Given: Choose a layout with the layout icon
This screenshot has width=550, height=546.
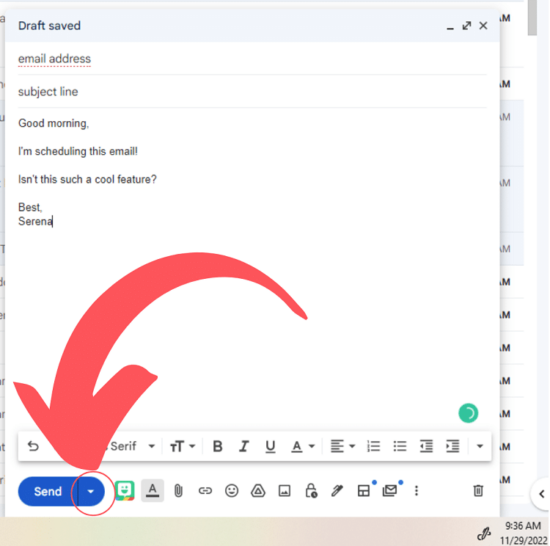Looking at the screenshot, I should tap(364, 491).
